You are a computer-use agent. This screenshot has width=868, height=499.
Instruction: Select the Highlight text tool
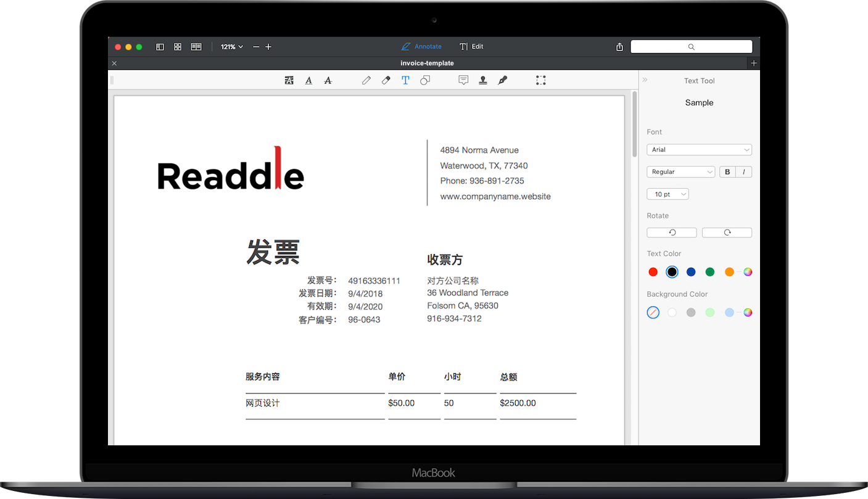pos(289,80)
